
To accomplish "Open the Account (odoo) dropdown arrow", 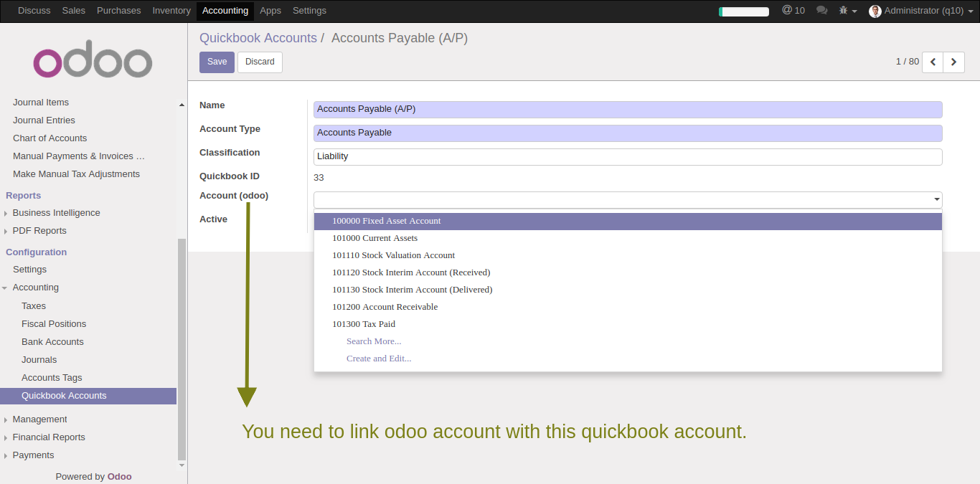I will coord(936,200).
